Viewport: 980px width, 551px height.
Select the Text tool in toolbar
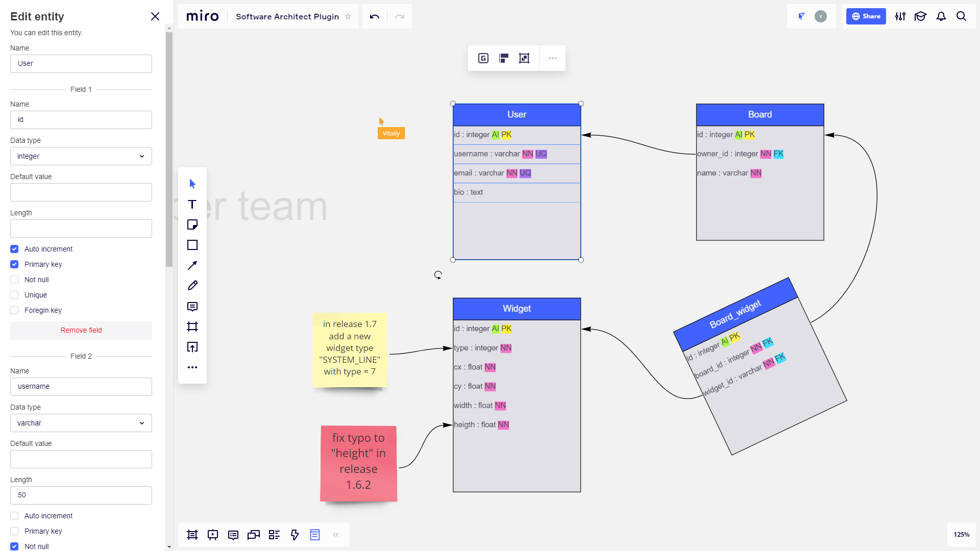point(192,205)
